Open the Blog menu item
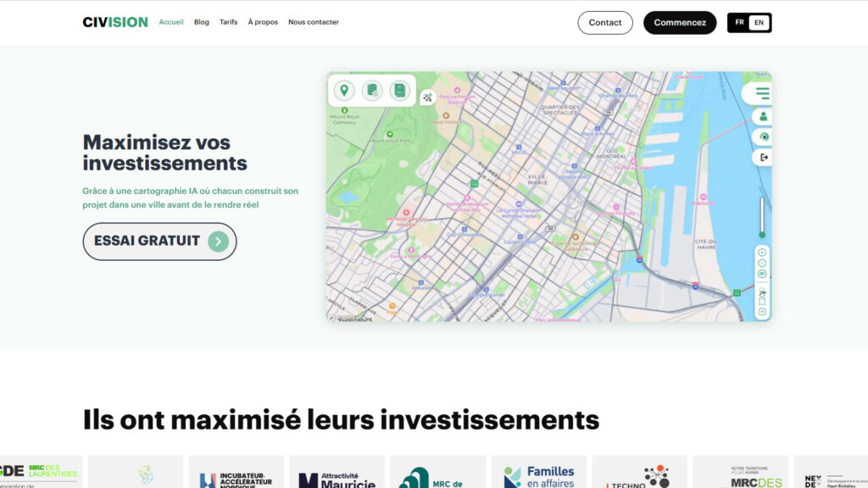 (201, 22)
